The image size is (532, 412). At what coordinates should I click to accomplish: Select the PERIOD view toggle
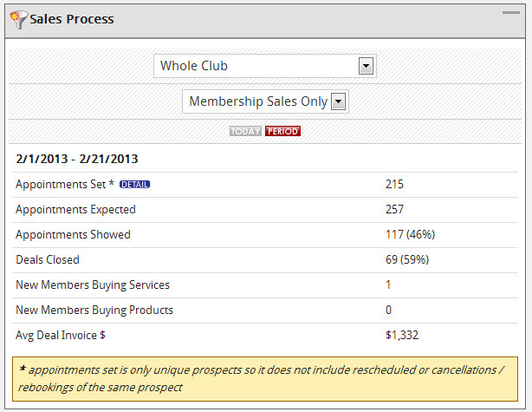tap(282, 132)
